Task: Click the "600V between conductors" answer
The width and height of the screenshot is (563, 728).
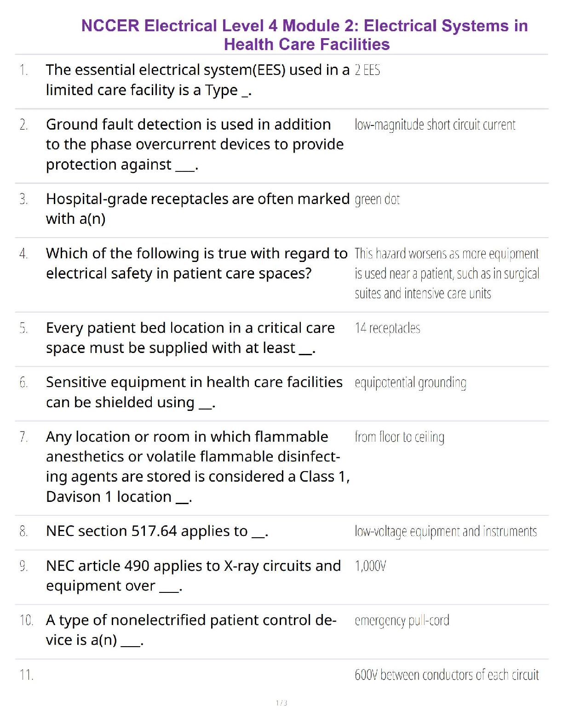Action: tap(446, 675)
